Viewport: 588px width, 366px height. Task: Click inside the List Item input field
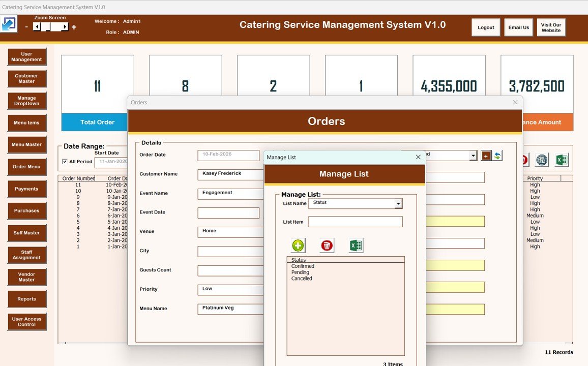point(355,222)
